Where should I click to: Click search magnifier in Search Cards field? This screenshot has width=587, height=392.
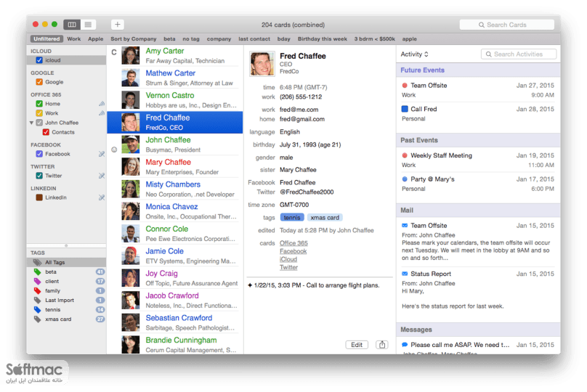482,25
